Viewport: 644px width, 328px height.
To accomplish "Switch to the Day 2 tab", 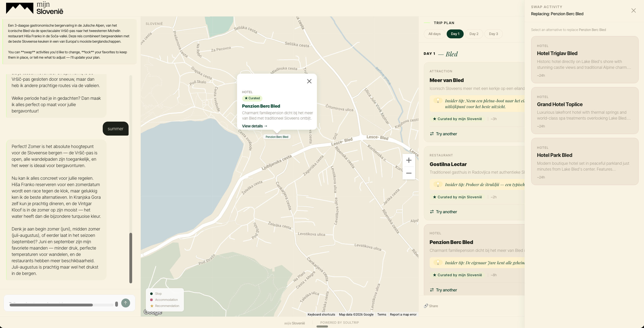I will (x=474, y=34).
